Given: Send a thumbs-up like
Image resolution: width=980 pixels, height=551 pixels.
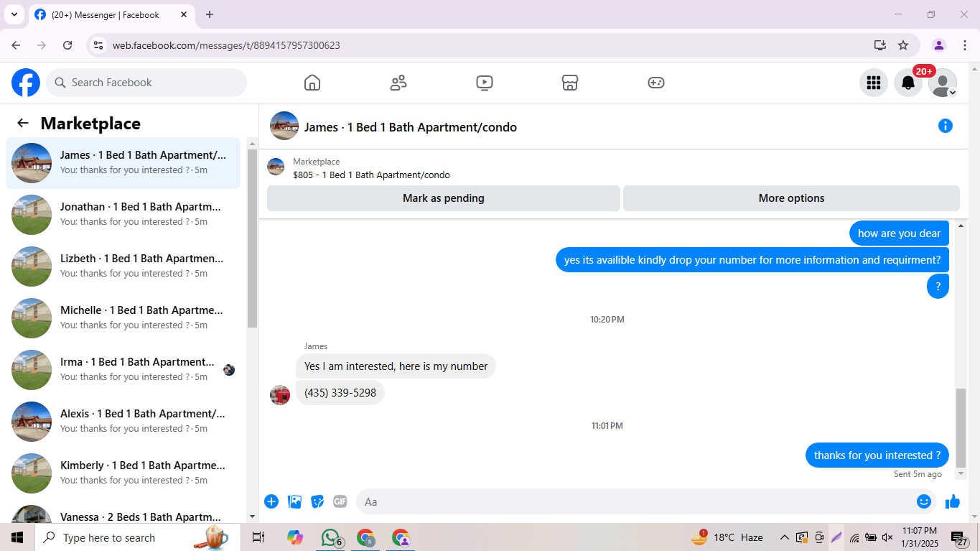Looking at the screenshot, I should (x=953, y=501).
